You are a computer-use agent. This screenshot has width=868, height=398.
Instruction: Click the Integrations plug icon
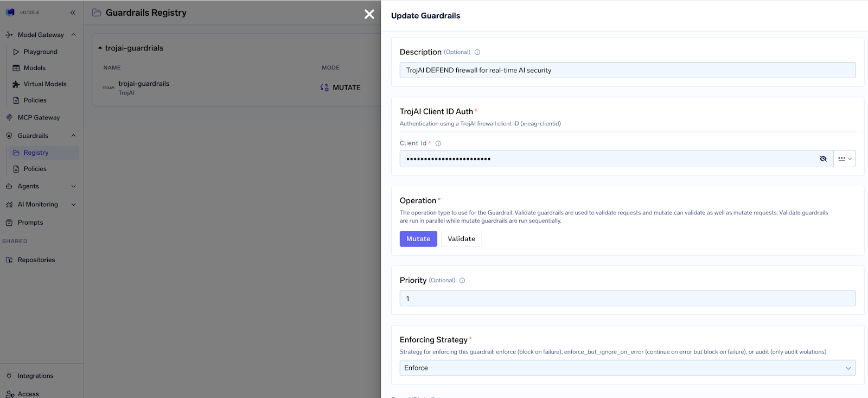[9, 376]
